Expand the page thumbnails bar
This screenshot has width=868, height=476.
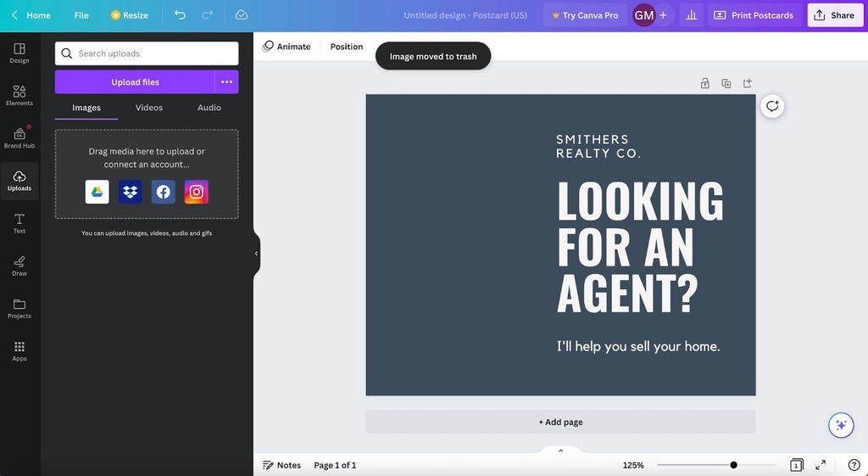tap(561, 451)
